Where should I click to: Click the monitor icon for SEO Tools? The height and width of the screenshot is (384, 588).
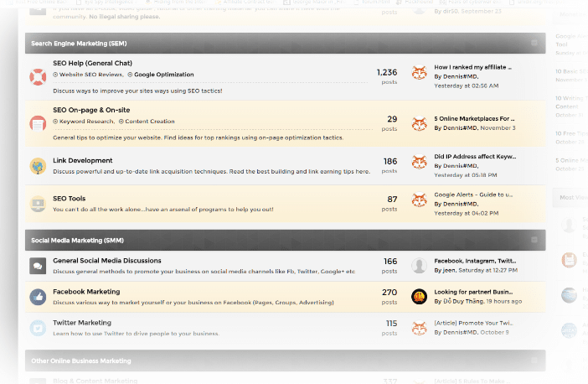tap(38, 205)
